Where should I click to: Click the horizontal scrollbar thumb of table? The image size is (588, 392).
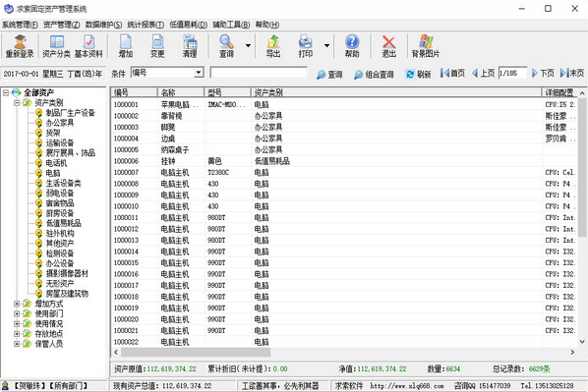196,353
